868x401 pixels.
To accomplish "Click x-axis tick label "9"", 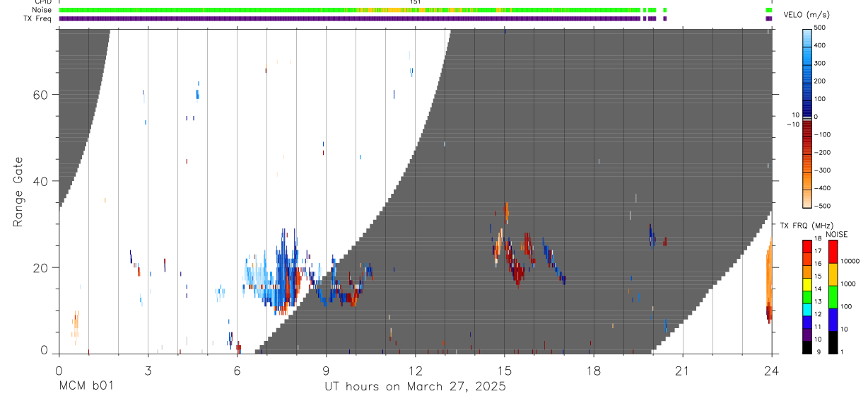I will coord(326,371).
